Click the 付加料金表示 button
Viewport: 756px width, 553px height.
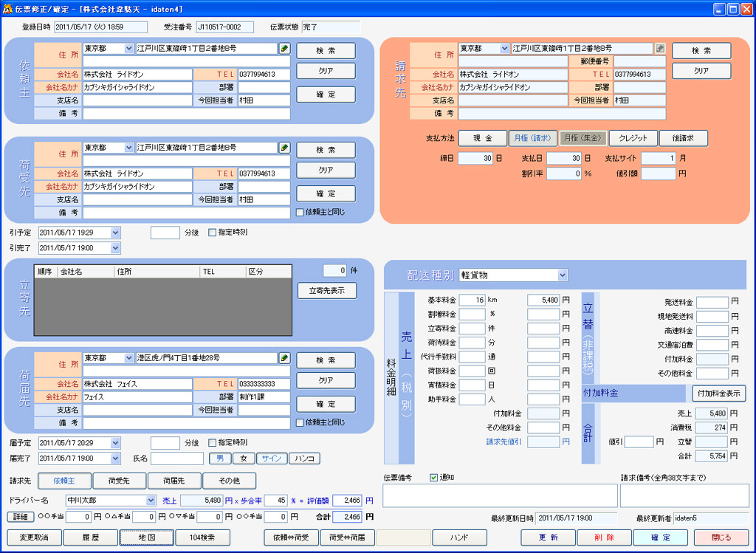[x=719, y=394]
